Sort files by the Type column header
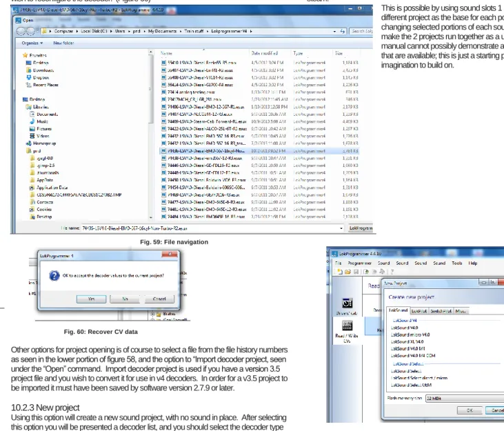Viewport: 504px width, 431px height. click(311, 53)
